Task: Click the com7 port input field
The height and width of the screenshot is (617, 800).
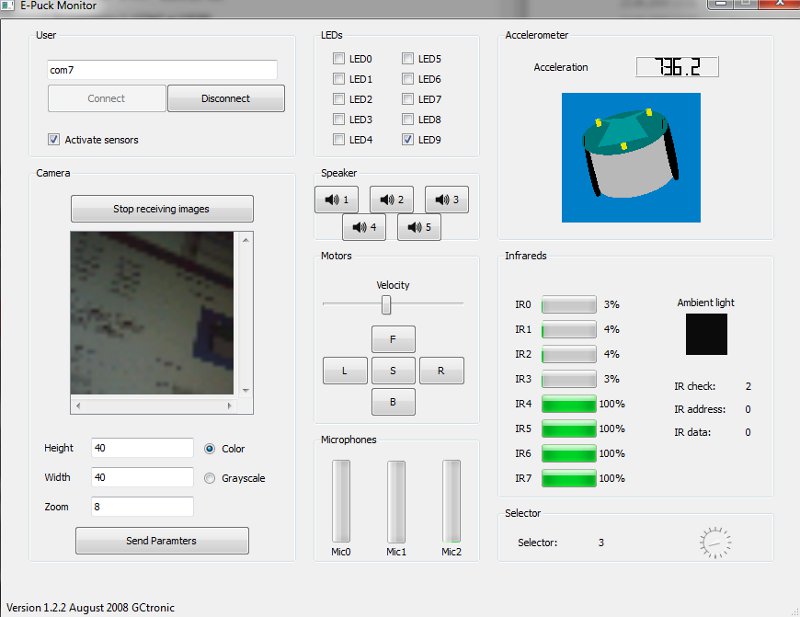Action: point(162,70)
